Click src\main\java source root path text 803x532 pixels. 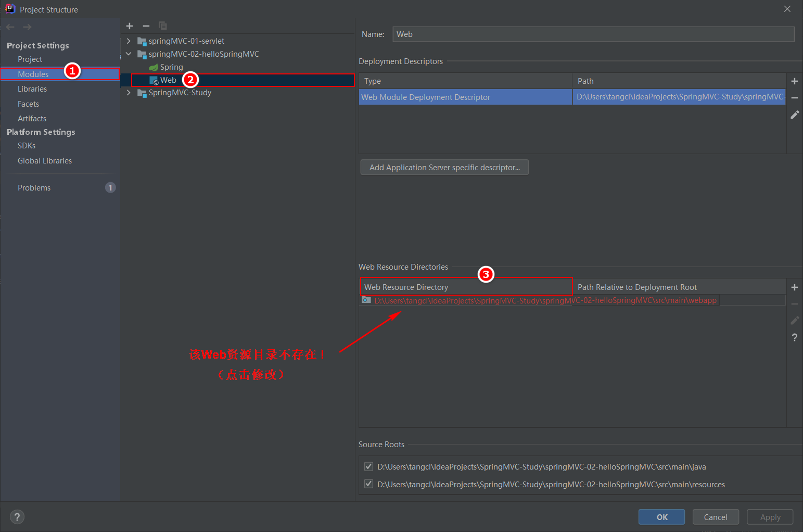(x=542, y=467)
